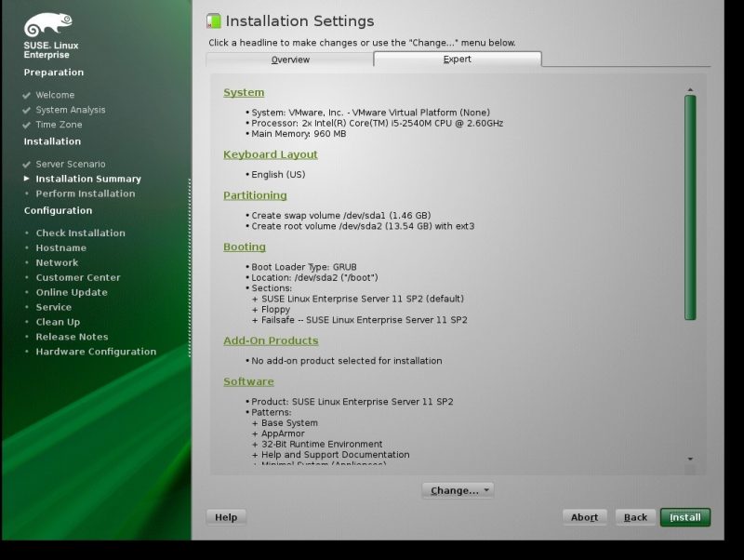Click the Back button
The image size is (744, 560).
click(635, 517)
